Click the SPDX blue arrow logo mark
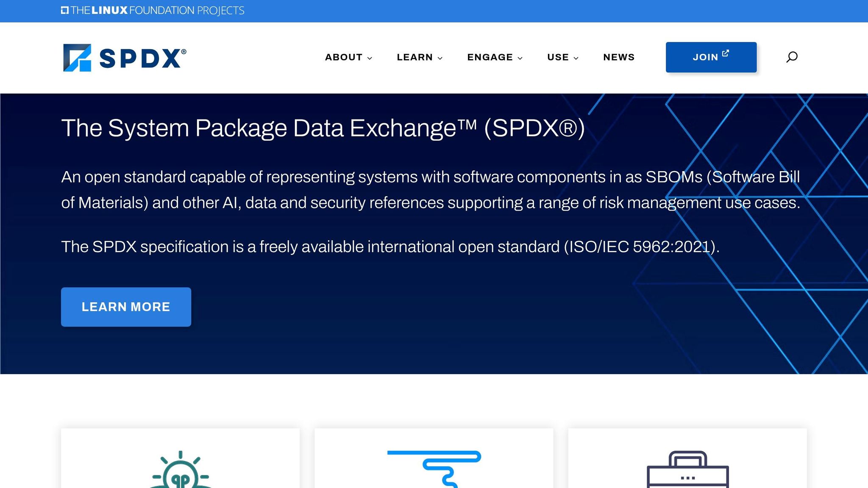 click(78, 57)
